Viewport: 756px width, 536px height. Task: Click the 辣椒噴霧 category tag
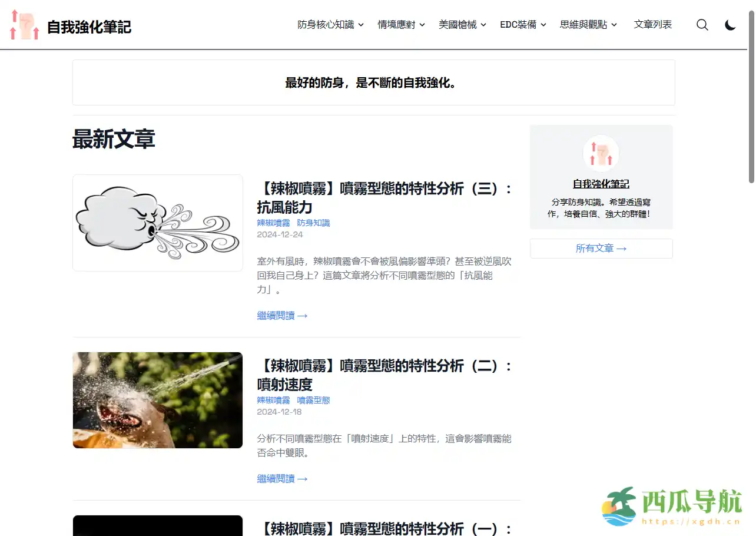[273, 223]
